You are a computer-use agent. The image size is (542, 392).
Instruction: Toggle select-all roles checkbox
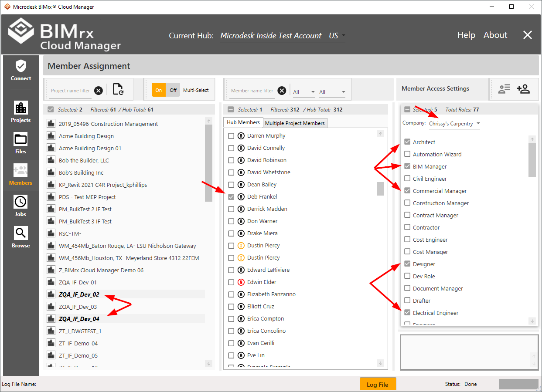pos(407,110)
